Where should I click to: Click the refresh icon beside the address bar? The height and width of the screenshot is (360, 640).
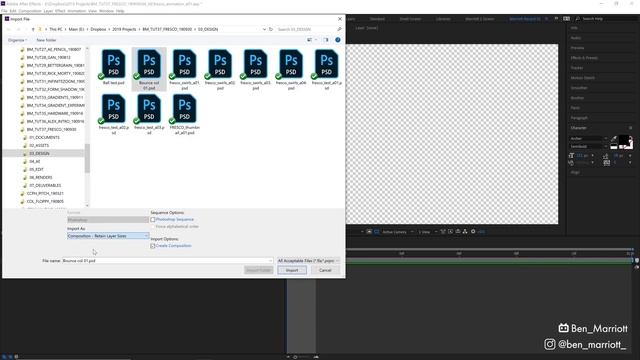coord(271,29)
